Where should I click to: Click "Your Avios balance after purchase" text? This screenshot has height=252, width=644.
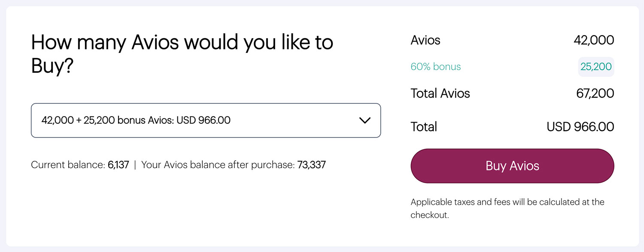coord(218,165)
